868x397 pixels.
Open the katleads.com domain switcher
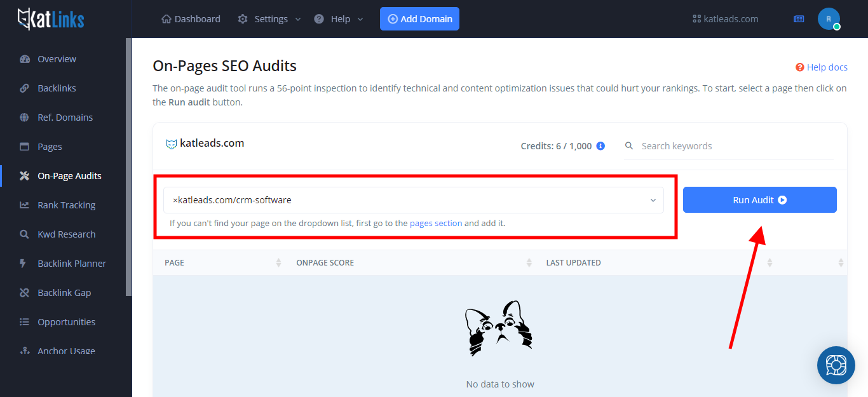point(725,19)
